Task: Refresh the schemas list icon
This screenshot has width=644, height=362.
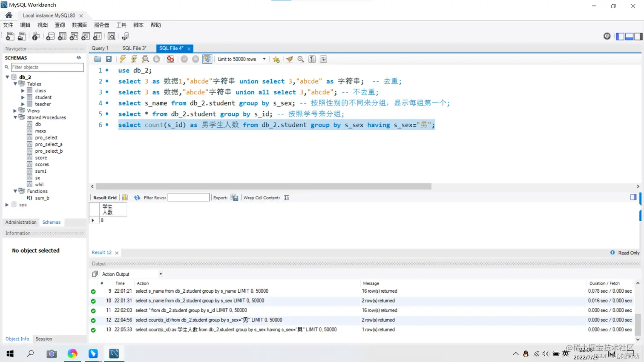Action: click(79, 57)
